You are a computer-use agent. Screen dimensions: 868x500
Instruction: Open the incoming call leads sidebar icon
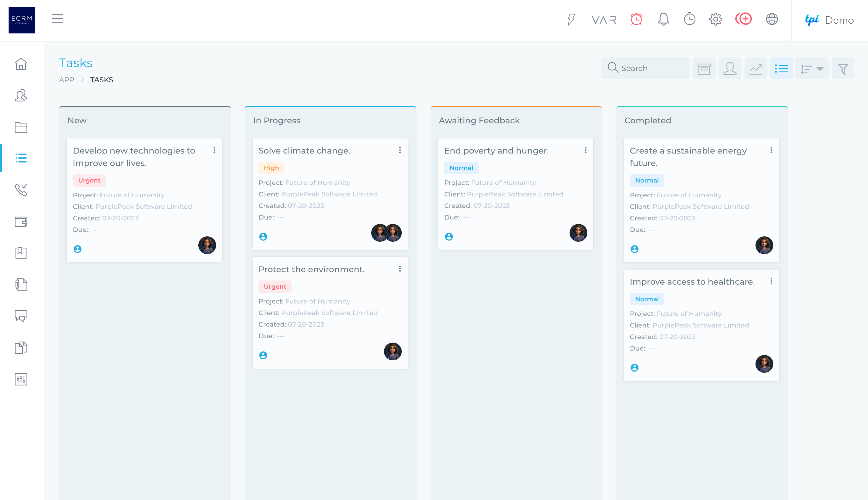coord(21,190)
